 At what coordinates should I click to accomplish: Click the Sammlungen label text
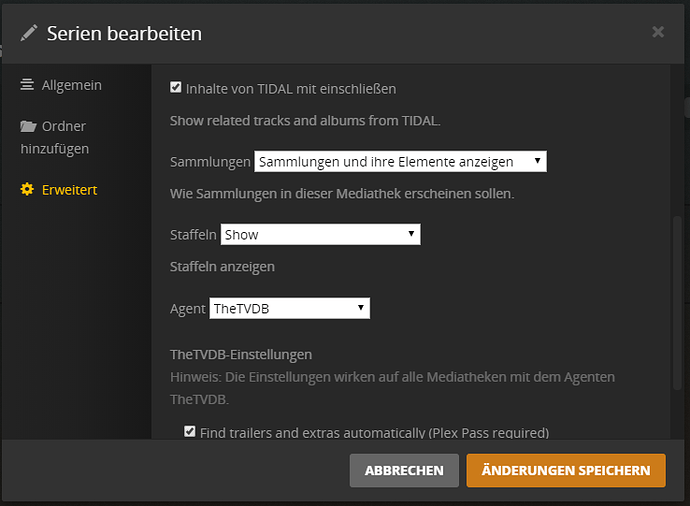[210, 162]
